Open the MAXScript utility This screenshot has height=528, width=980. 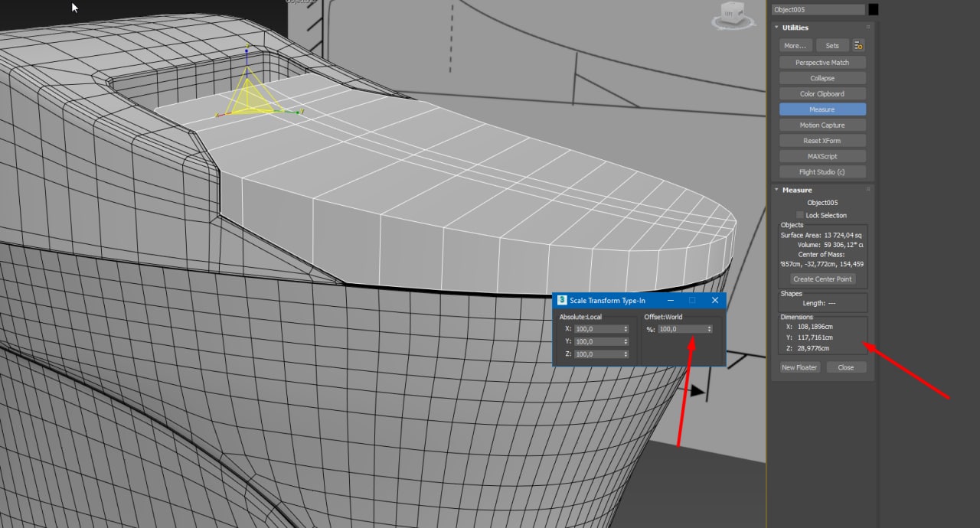[822, 156]
